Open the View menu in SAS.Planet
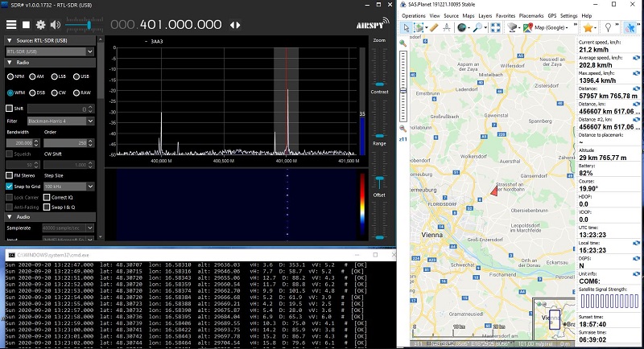The width and height of the screenshot is (644, 349). pos(435,15)
